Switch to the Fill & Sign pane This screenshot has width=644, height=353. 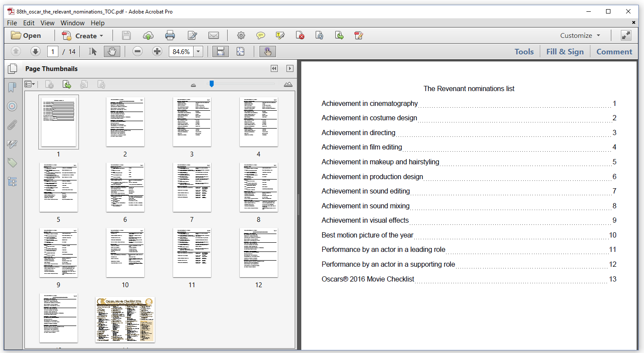(565, 51)
